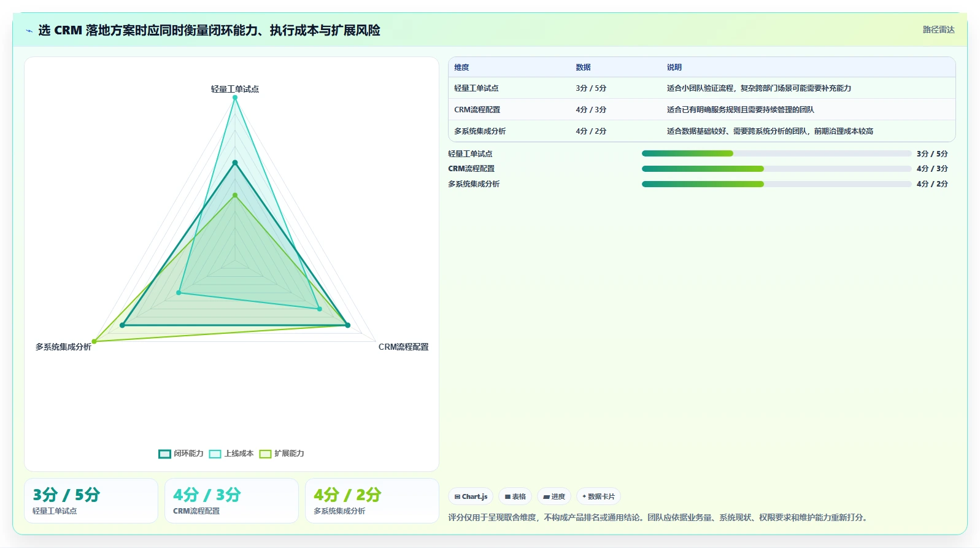Click the 扩展能力 point on the 轻量工单试点 axis
Screen dimensions: 980x548
pos(235,195)
